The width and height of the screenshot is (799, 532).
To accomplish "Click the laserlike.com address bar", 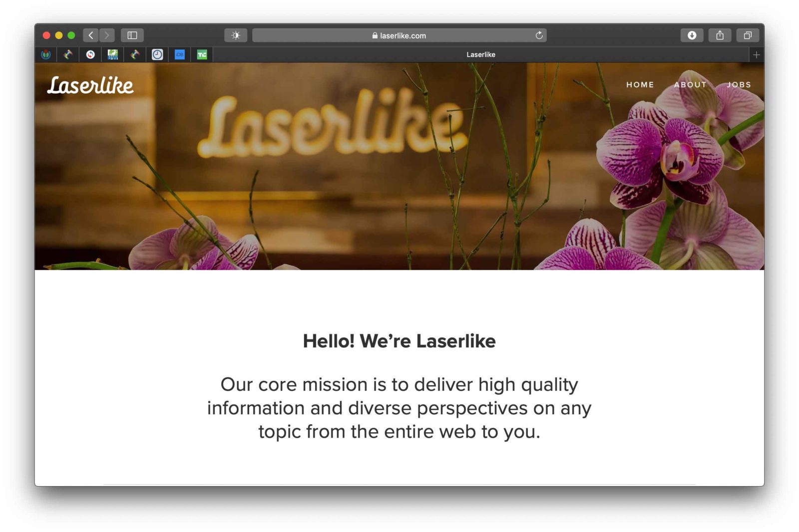I will (399, 35).
